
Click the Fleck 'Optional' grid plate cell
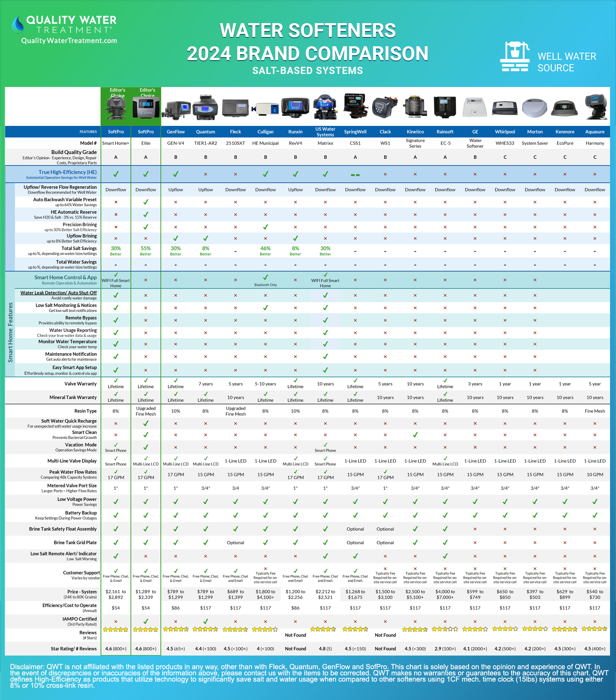236,543
